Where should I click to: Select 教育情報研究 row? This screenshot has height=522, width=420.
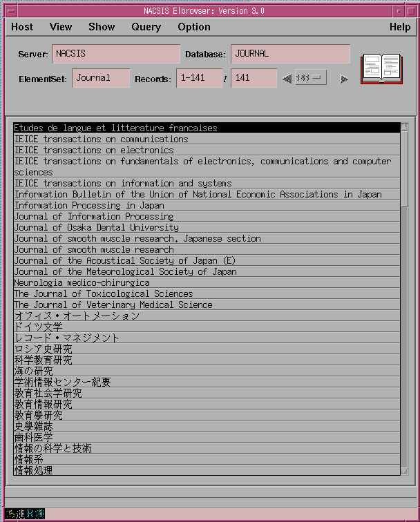[x=207, y=404]
